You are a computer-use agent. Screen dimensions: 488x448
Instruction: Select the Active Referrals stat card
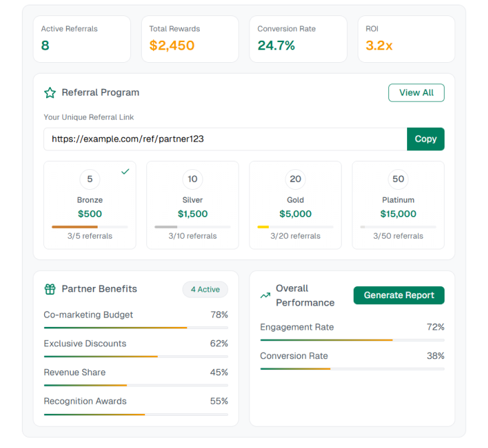(x=82, y=39)
